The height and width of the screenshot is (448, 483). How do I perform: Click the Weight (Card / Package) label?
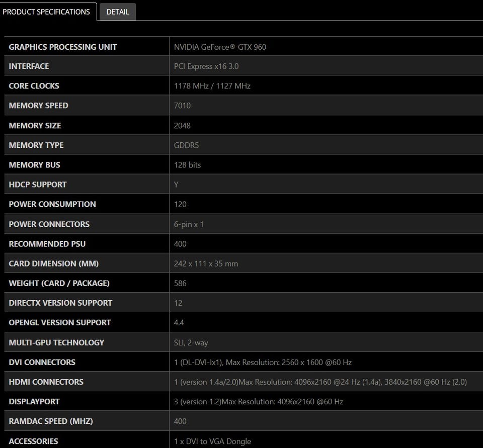pyautogui.click(x=59, y=284)
